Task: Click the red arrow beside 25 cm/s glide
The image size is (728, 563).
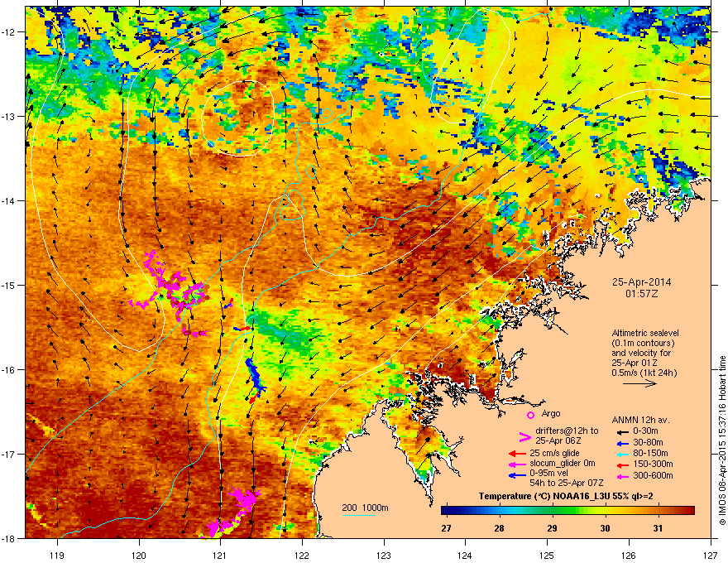Action: (x=517, y=454)
